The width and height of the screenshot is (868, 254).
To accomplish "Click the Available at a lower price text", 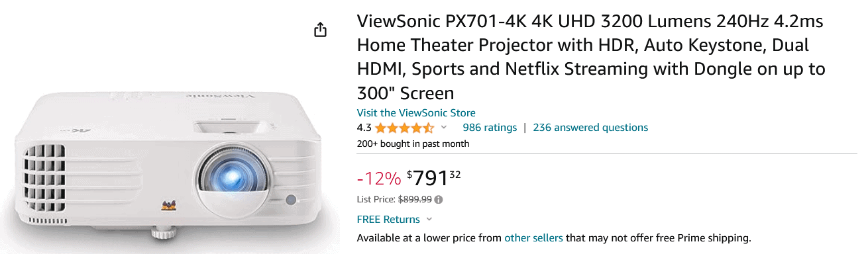I will click(429, 237).
